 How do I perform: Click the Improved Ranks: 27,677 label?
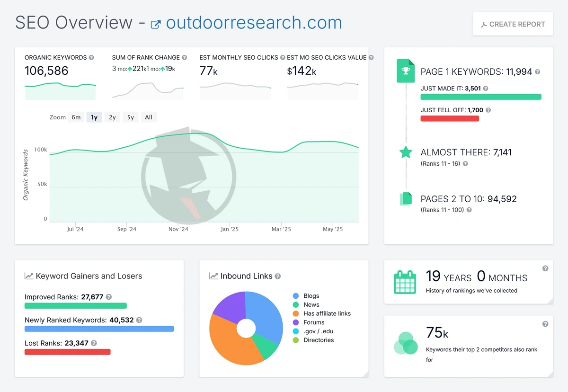pos(64,297)
